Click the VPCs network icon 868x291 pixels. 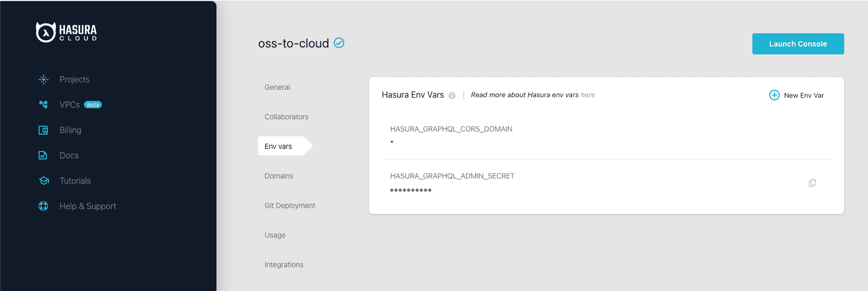coord(43,105)
